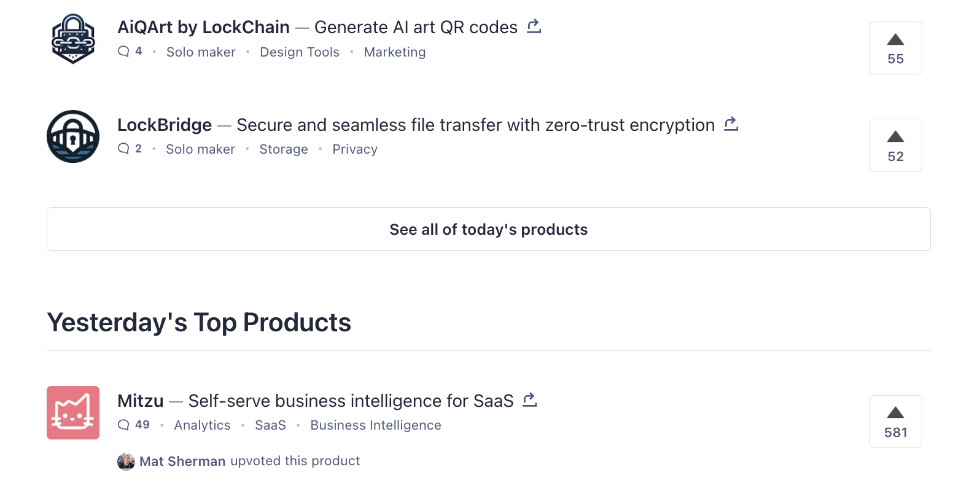
Task: Click LockBridge comment bubble icon
Action: click(x=123, y=149)
